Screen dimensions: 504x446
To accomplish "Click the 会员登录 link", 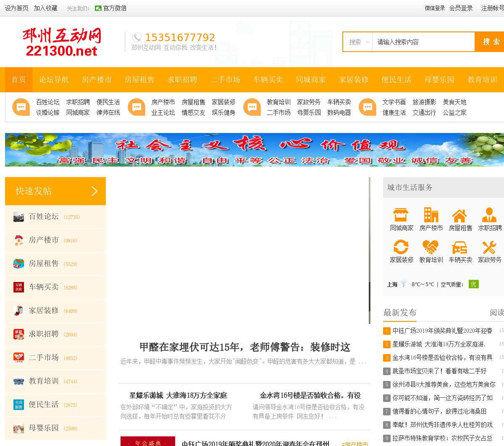I will coord(461,8).
